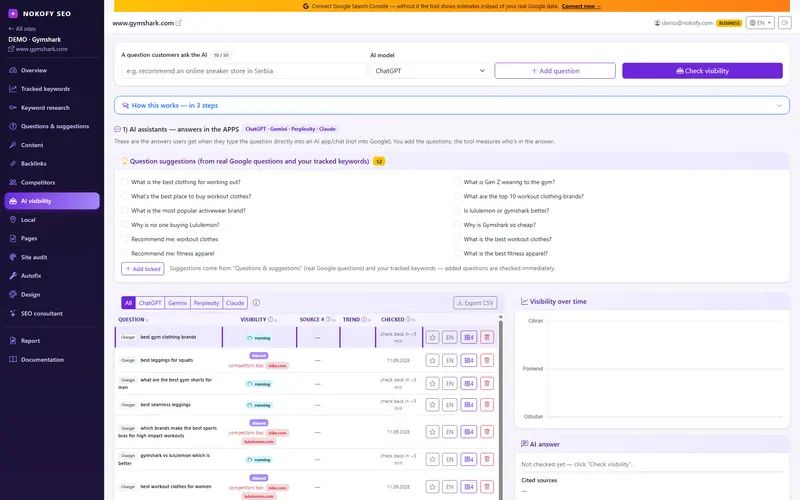Expand 'How this works — in 3 steps'
Viewport: 800px width, 500px height.
point(452,105)
